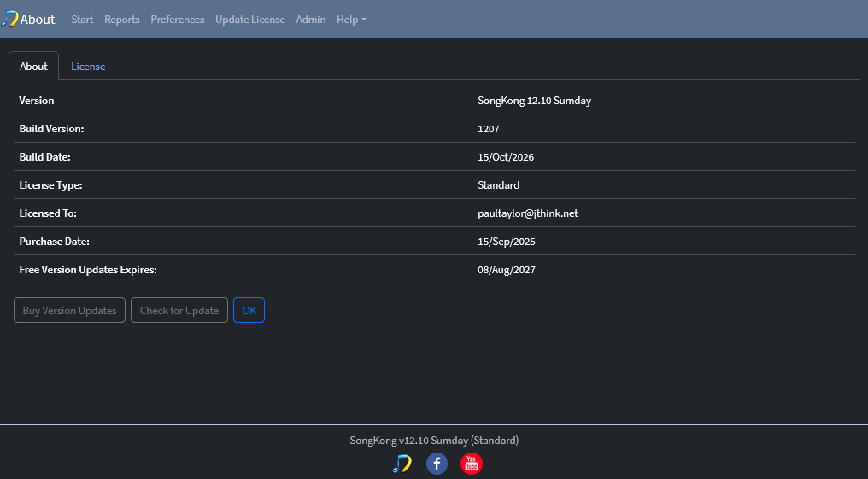Image resolution: width=868 pixels, height=479 pixels.
Task: Click the version value SongKong 12.10 Sumday
Action: (534, 101)
